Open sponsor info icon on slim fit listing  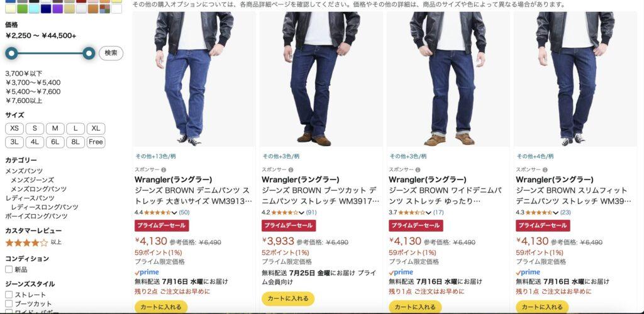coord(545,170)
